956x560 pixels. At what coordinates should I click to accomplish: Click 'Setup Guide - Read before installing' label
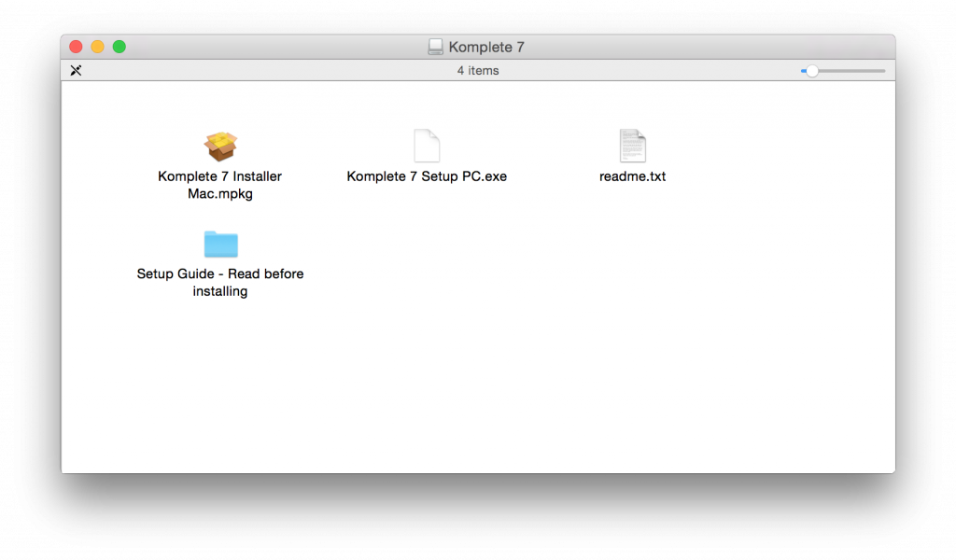(220, 282)
